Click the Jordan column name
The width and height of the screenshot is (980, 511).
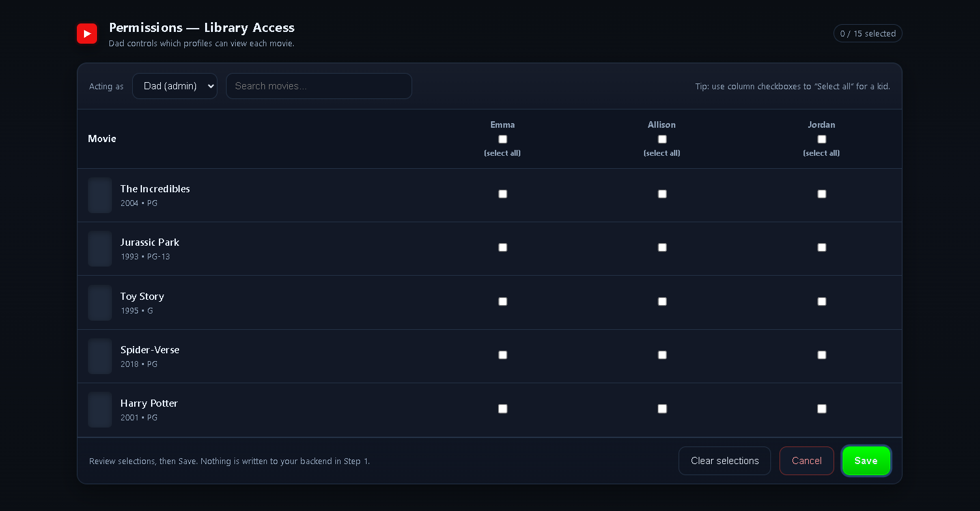point(822,124)
